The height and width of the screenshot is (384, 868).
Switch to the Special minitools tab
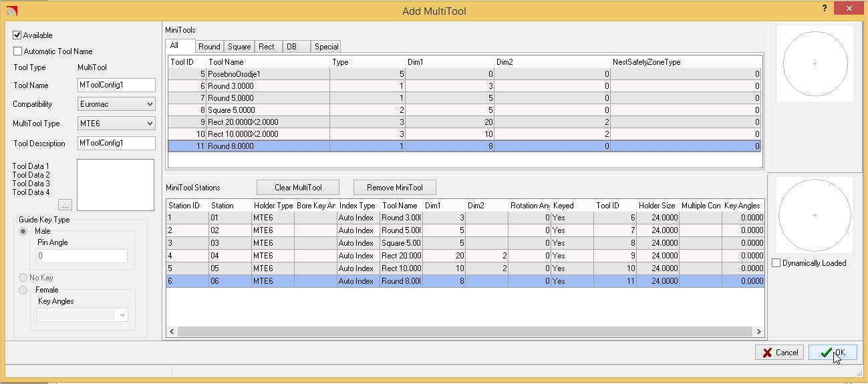point(326,47)
